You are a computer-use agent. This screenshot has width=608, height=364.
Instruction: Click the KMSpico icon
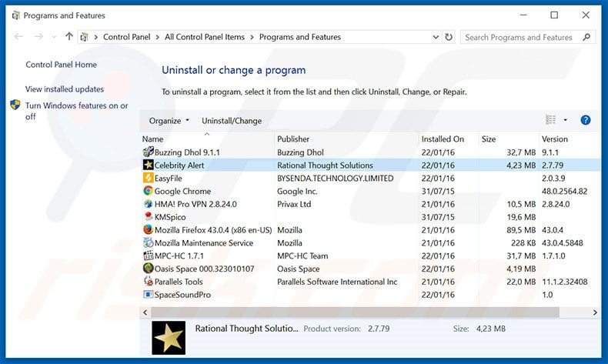(x=148, y=216)
